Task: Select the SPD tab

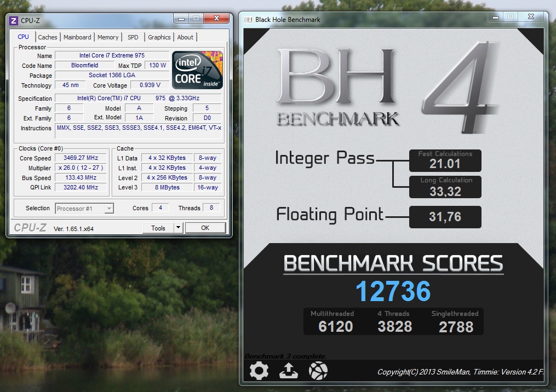Action: click(x=133, y=37)
